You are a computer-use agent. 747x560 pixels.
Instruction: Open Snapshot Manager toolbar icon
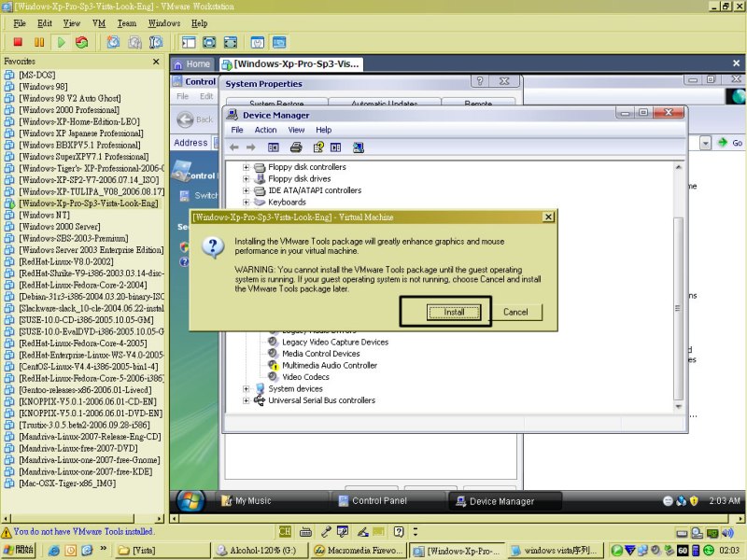click(x=156, y=42)
